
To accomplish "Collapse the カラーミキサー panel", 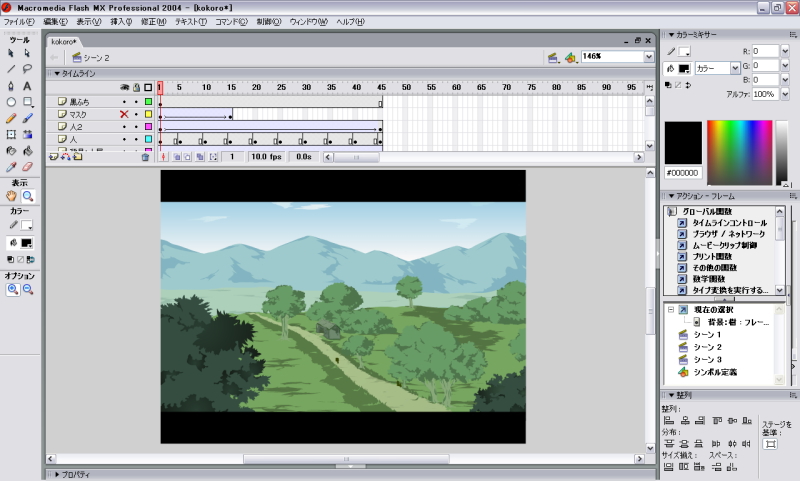I will pyautogui.click(x=671, y=35).
